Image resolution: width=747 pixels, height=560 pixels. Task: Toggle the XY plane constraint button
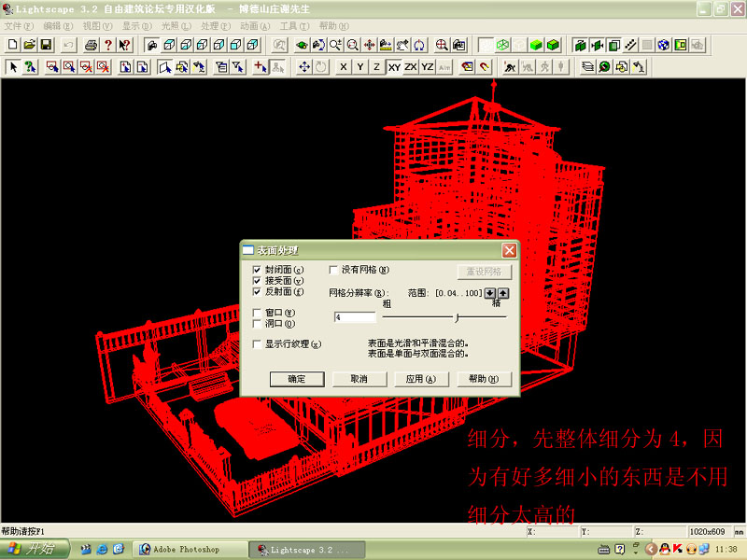(x=394, y=67)
